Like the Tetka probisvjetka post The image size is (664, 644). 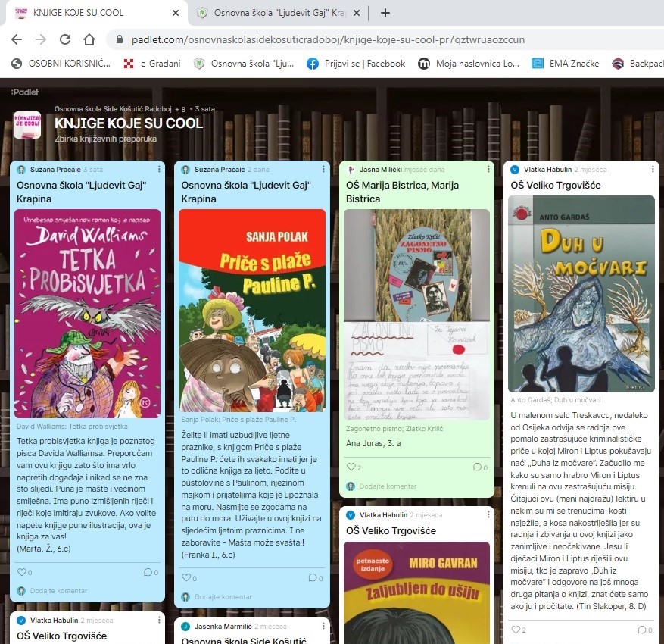pos(22,572)
